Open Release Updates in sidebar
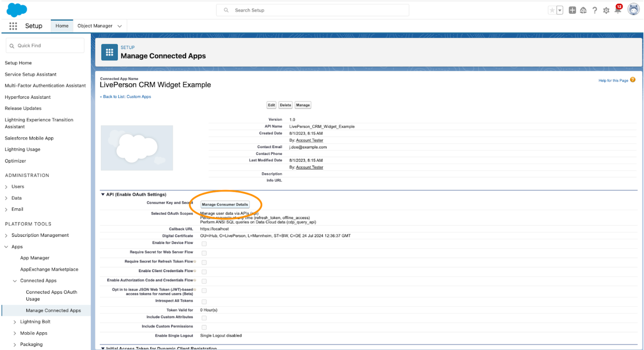The image size is (644, 350). pyautogui.click(x=23, y=109)
